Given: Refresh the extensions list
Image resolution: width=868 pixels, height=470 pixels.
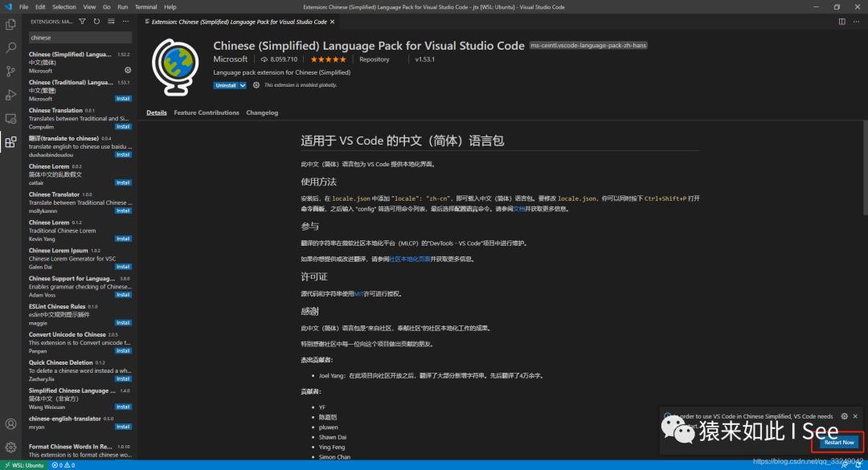Looking at the screenshot, I should point(96,22).
